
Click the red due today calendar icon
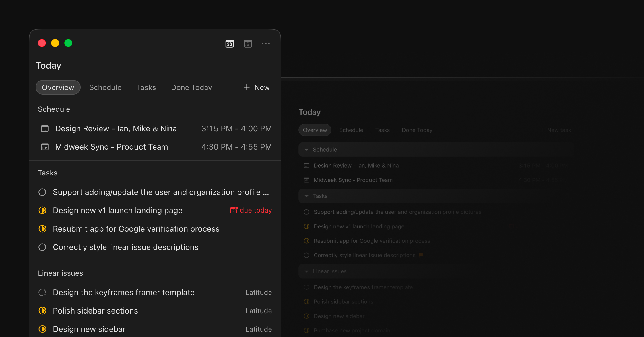(x=234, y=210)
